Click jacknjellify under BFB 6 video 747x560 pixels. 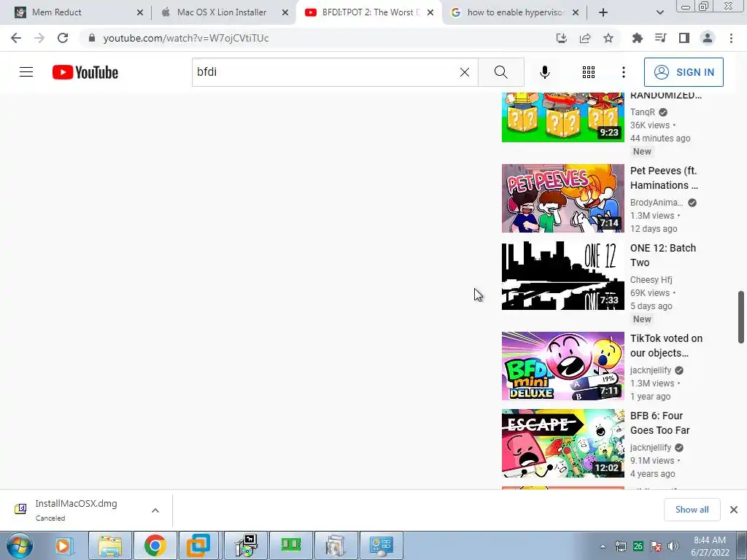[650, 447]
